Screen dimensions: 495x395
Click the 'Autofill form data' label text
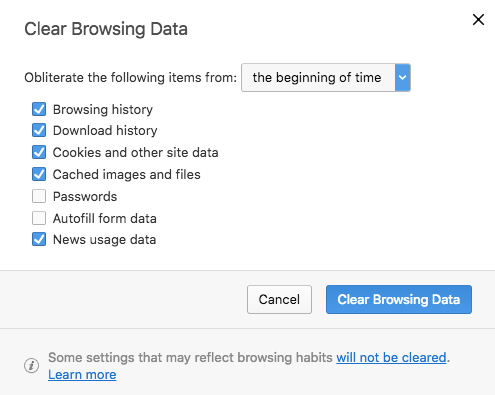coord(105,219)
